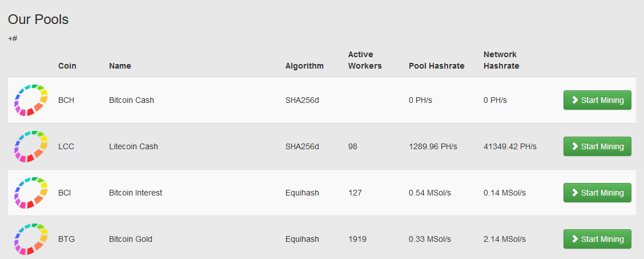
Task: Click the Bitcoin Gold rainbow ring icon
Action: pyautogui.click(x=31, y=239)
